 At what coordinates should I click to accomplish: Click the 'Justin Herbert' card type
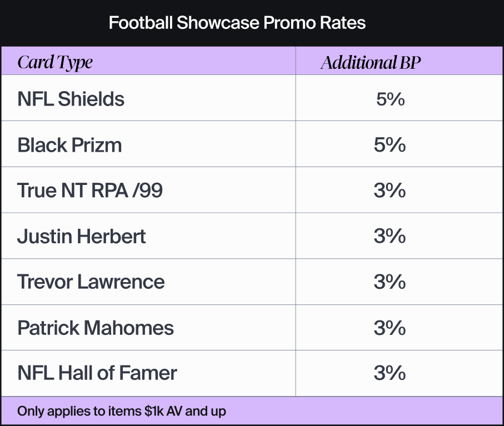(82, 237)
